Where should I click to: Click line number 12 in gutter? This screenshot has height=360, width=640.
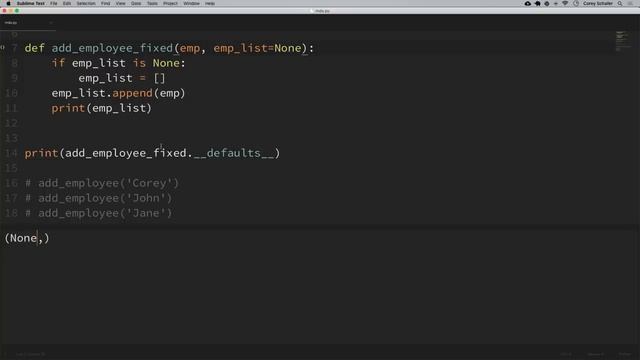click(x=11, y=123)
